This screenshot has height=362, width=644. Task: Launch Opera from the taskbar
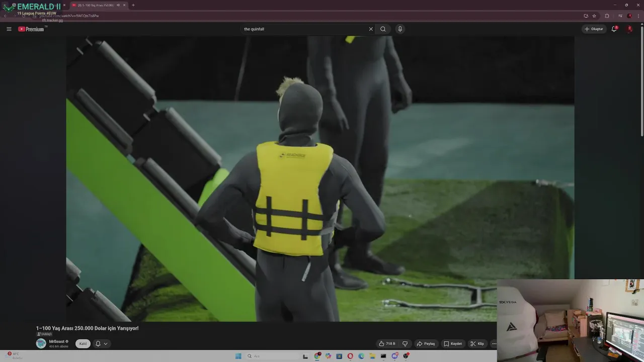tap(350, 356)
